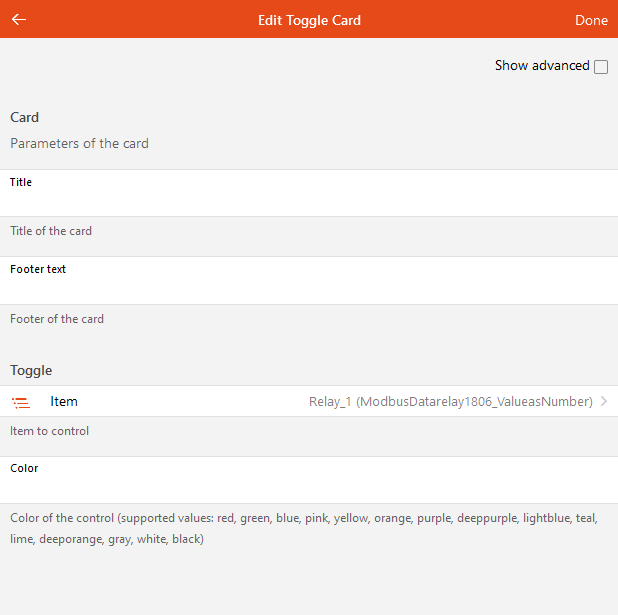Focus the Footer text input field
618x615 pixels.
pyautogui.click(x=309, y=289)
